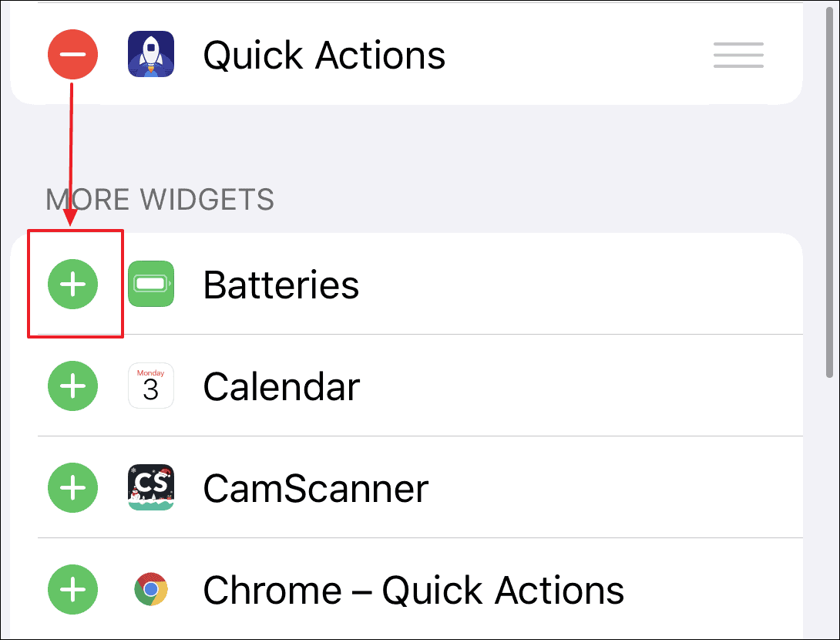The image size is (840, 640).
Task: Tap the green Batteries app icon
Action: [x=151, y=285]
